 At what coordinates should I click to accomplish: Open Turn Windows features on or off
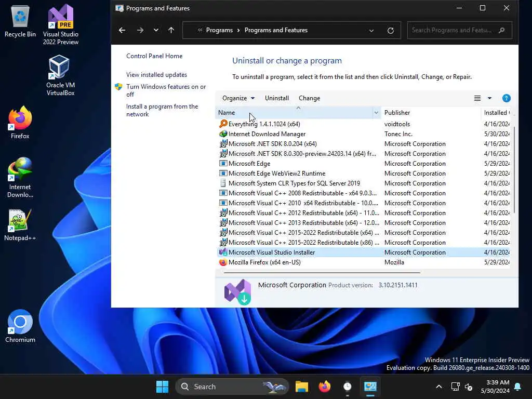tap(166, 90)
